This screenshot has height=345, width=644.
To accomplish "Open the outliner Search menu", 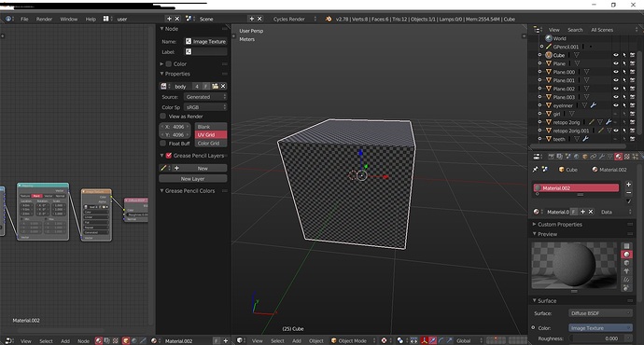I will click(575, 30).
